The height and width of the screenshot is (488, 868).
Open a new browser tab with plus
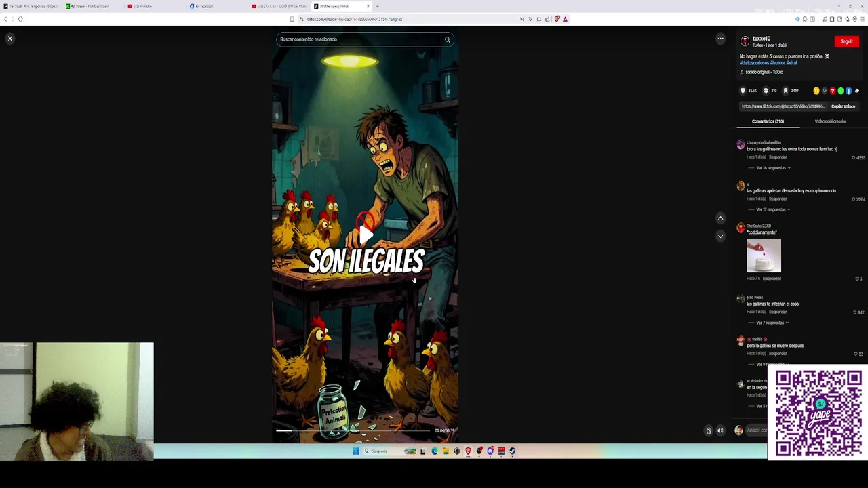(x=378, y=6)
